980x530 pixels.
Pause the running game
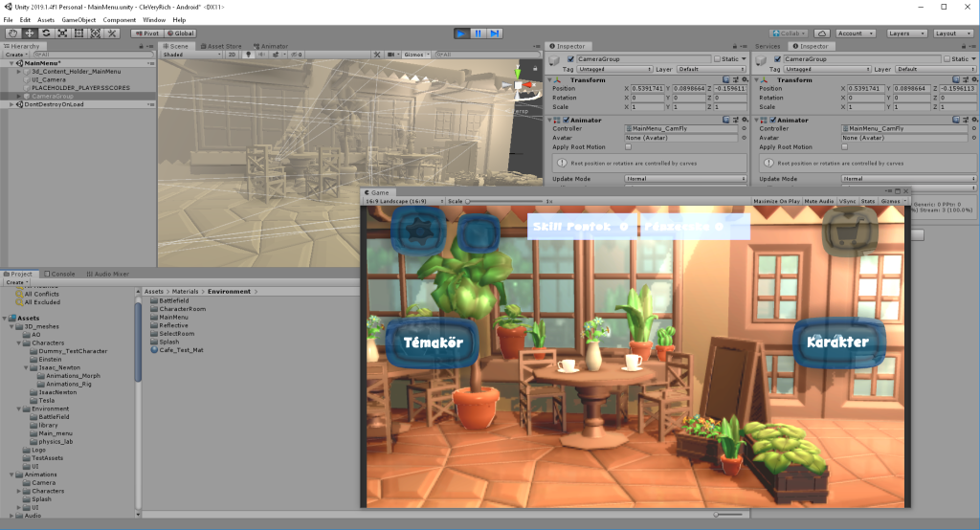coord(478,33)
